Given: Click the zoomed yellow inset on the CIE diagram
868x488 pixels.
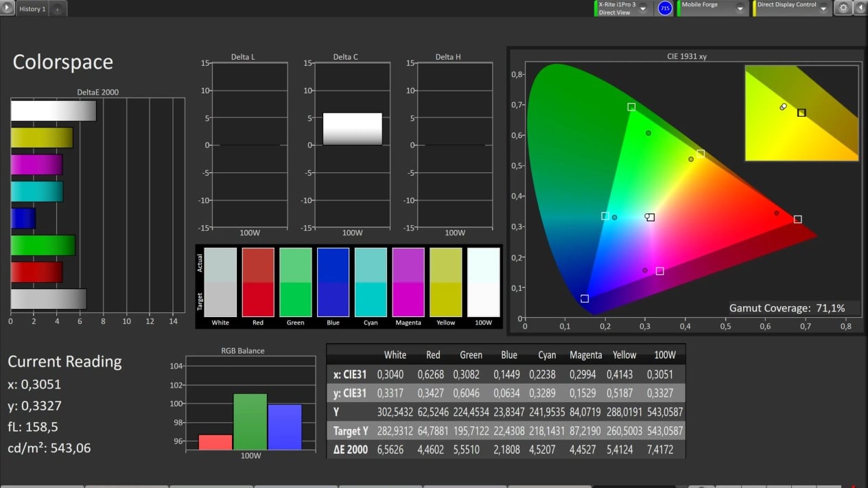Looking at the screenshot, I should point(801,113).
